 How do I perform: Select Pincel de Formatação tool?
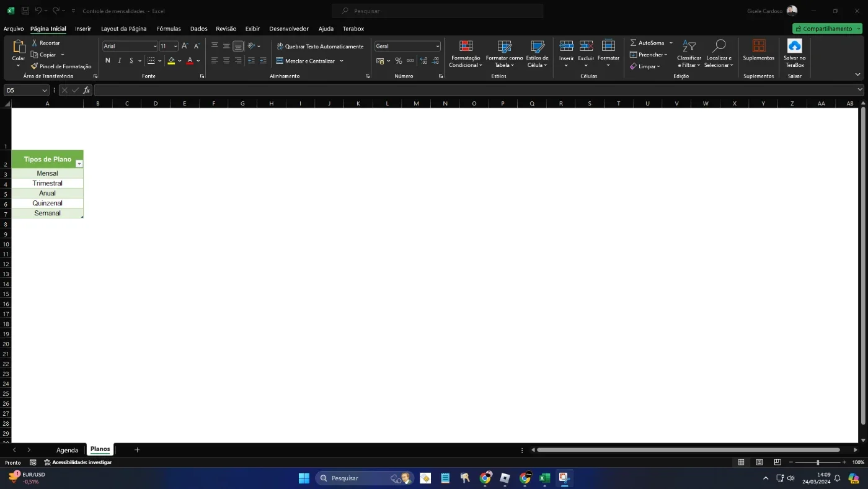pyautogui.click(x=61, y=66)
